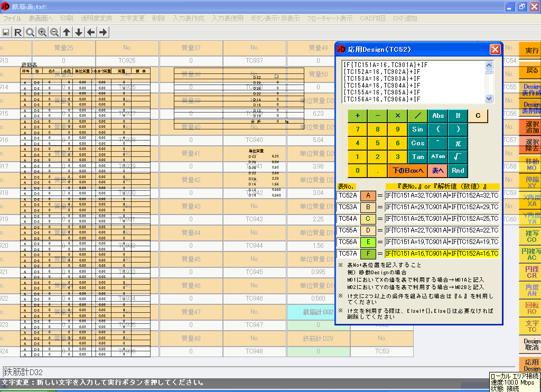
Task: Click the R reset toolbar icon
Action: coord(18,32)
